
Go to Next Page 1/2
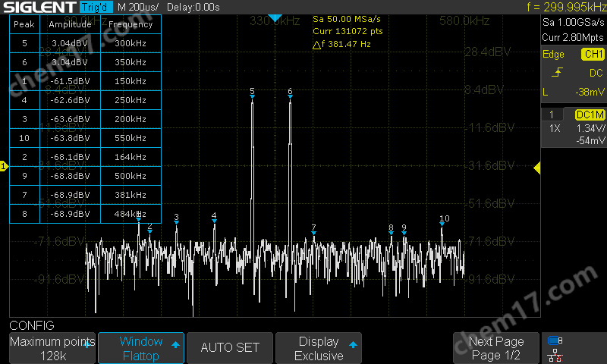tap(496, 348)
